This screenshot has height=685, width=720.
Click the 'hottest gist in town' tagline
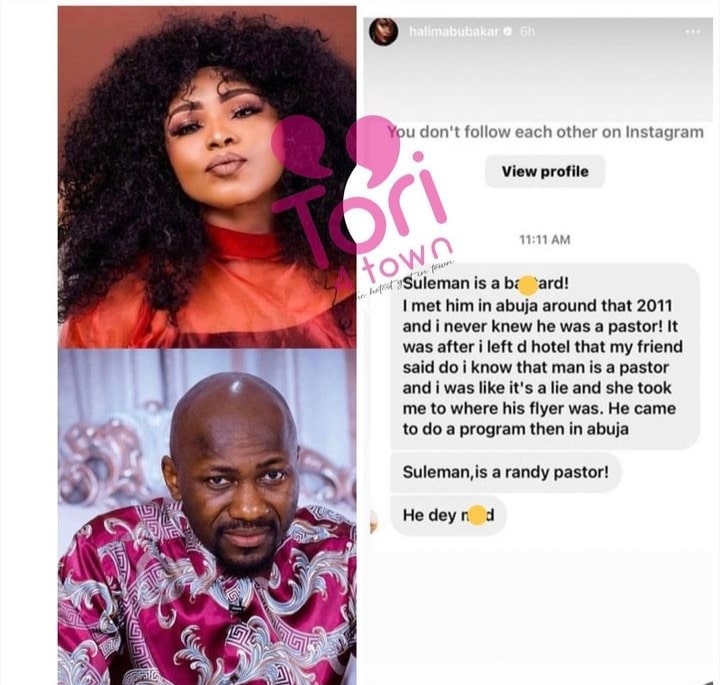point(406,280)
